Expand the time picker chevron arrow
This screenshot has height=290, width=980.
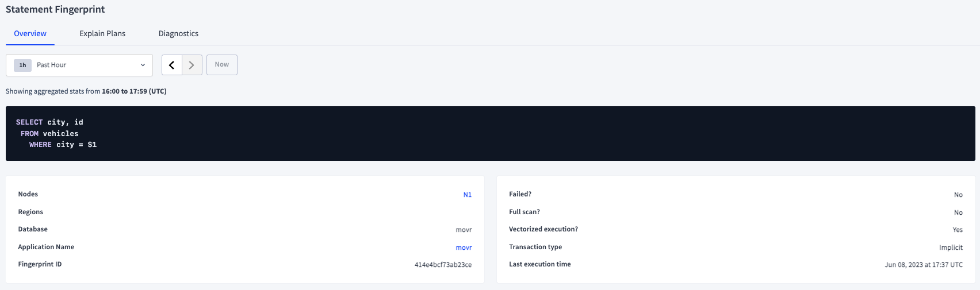[x=143, y=65]
